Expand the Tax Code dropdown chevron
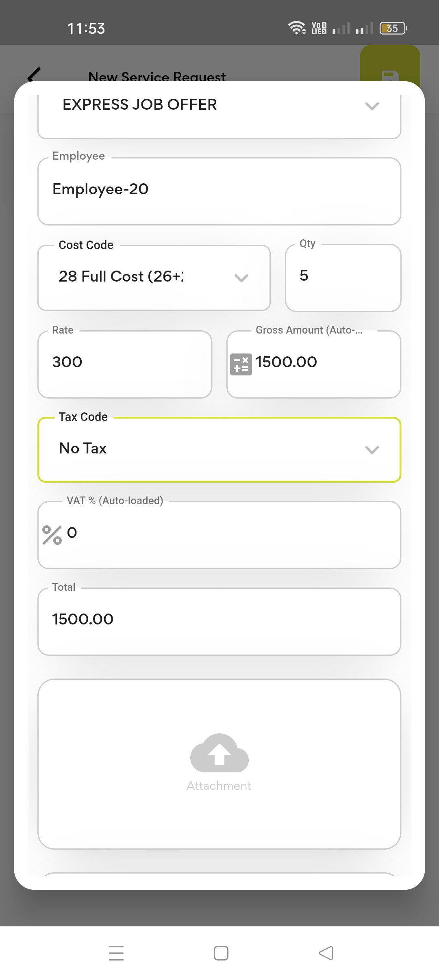This screenshot has height=980, width=439. 372,450
